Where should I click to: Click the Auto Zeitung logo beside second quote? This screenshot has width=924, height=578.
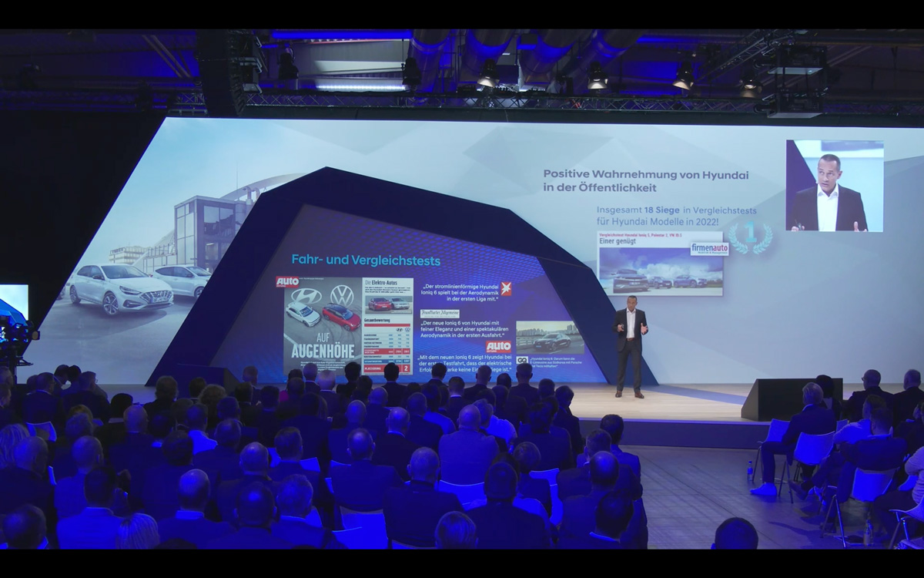pyautogui.click(x=498, y=346)
